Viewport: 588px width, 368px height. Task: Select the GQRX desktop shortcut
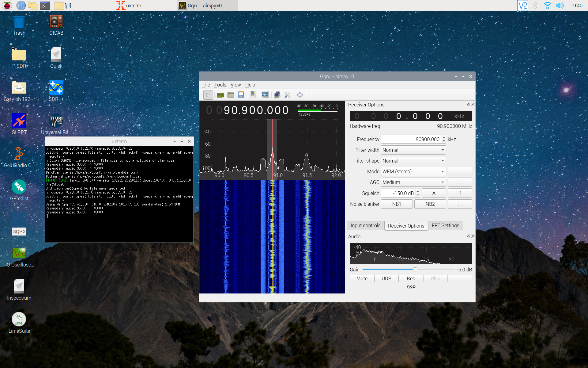point(19,224)
